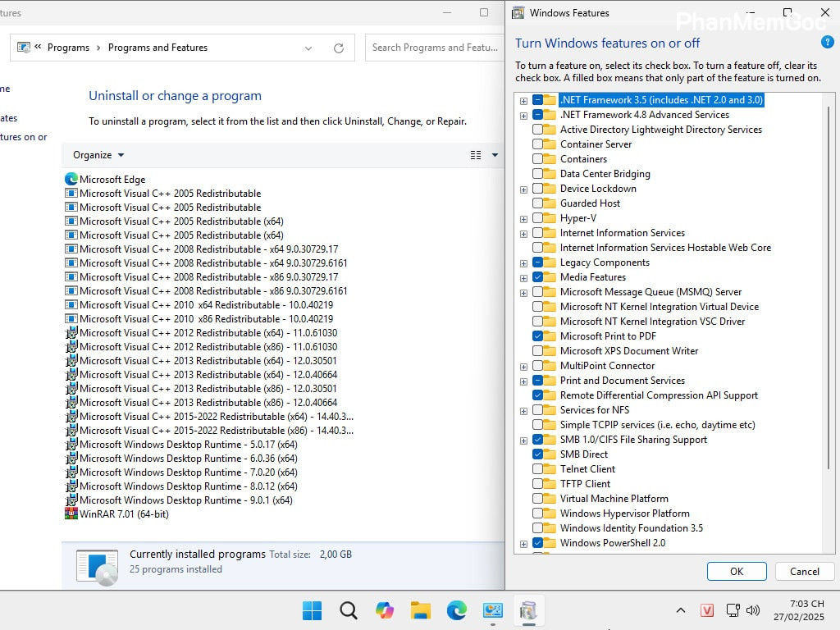Click the refresh icon in the address bar

coord(339,48)
